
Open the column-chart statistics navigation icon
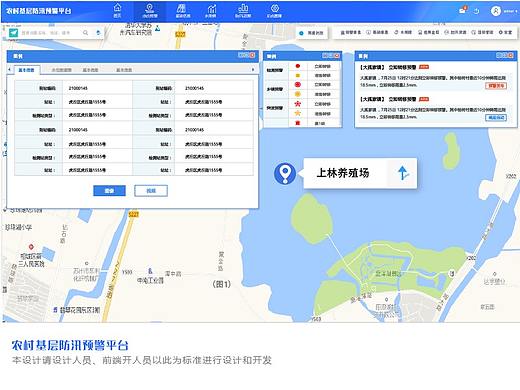(x=243, y=11)
